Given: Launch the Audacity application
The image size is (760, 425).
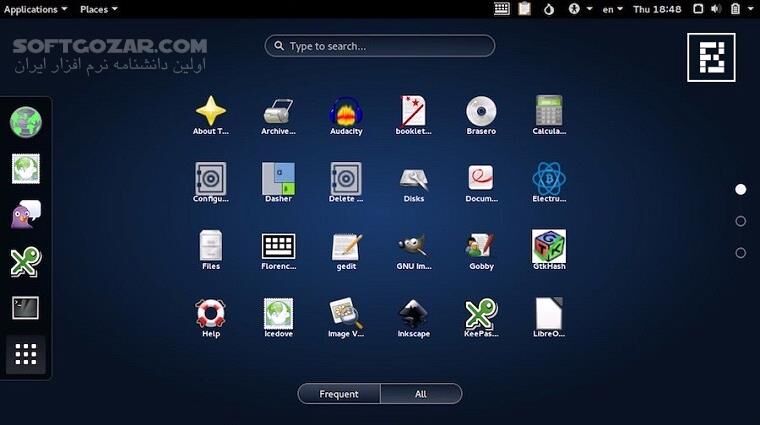Looking at the screenshot, I should pyautogui.click(x=346, y=112).
